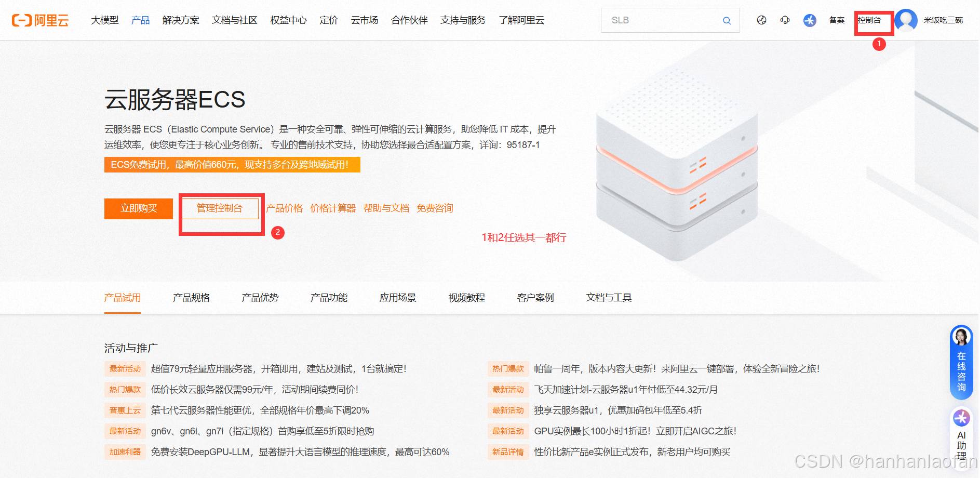This screenshot has height=478, width=980.
Task: Open 飞天加速计划-云服务器u1 promotion
Action: [626, 390]
